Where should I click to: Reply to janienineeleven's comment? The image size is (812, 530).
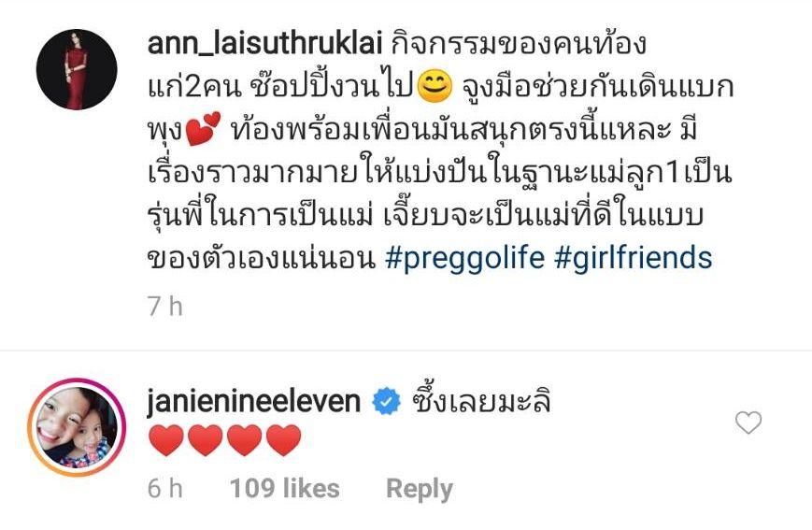click(x=420, y=489)
